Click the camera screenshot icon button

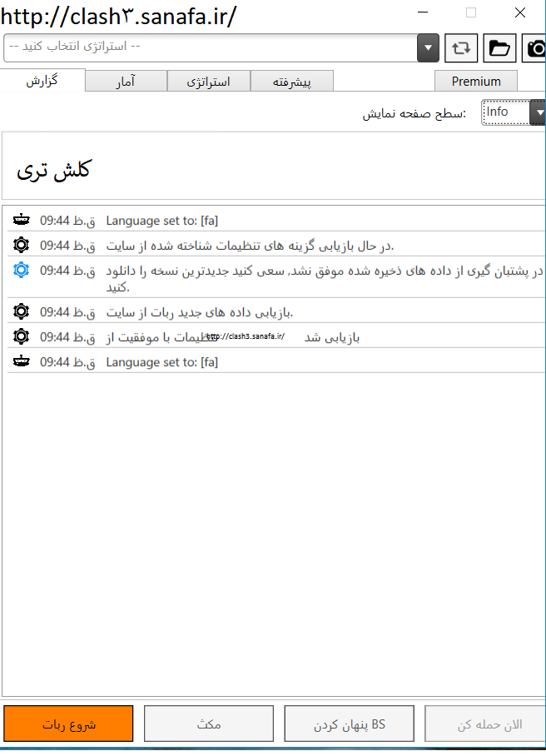click(x=534, y=47)
